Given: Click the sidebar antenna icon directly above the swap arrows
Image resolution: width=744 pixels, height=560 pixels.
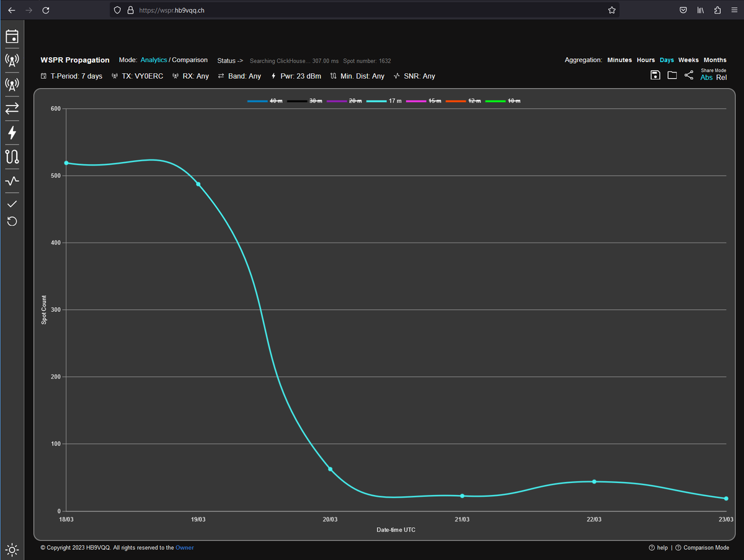Looking at the screenshot, I should coord(12,84).
